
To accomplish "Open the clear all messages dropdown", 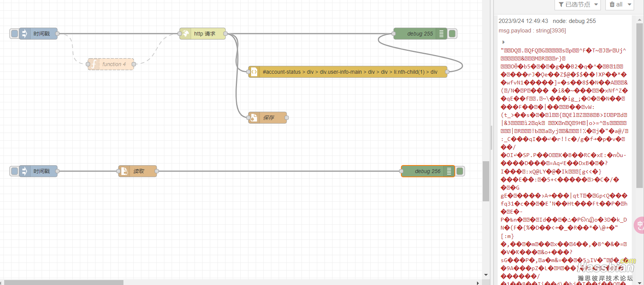I will (x=620, y=5).
